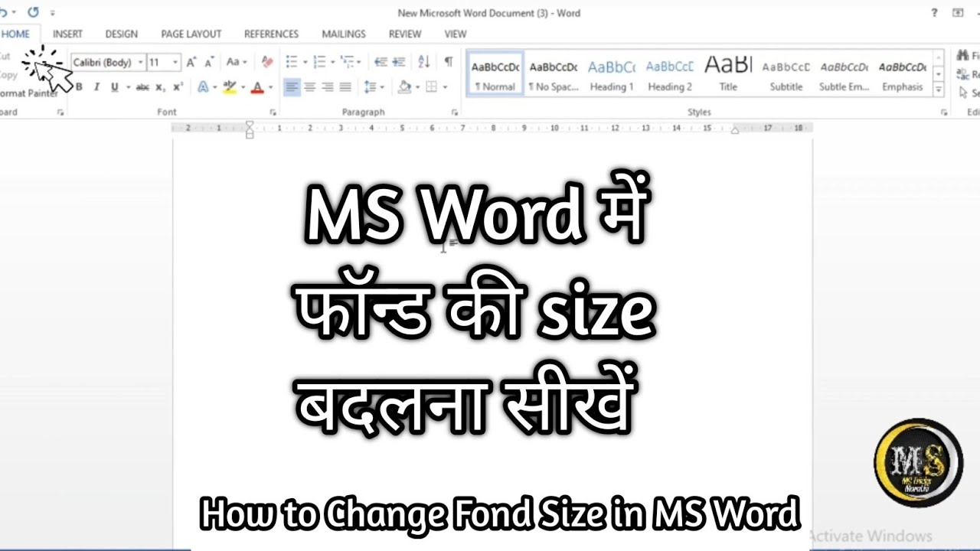Apply the Emphasis style

point(903,75)
